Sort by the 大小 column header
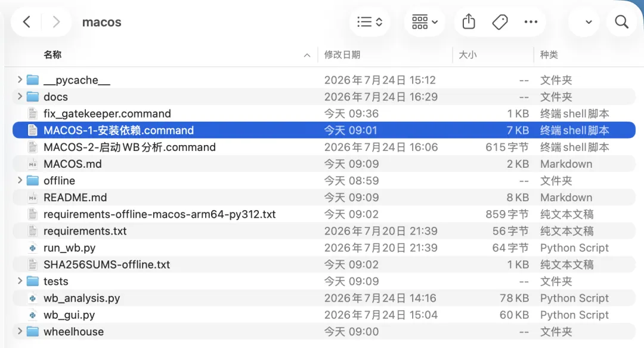This screenshot has height=348, width=644. [467, 55]
